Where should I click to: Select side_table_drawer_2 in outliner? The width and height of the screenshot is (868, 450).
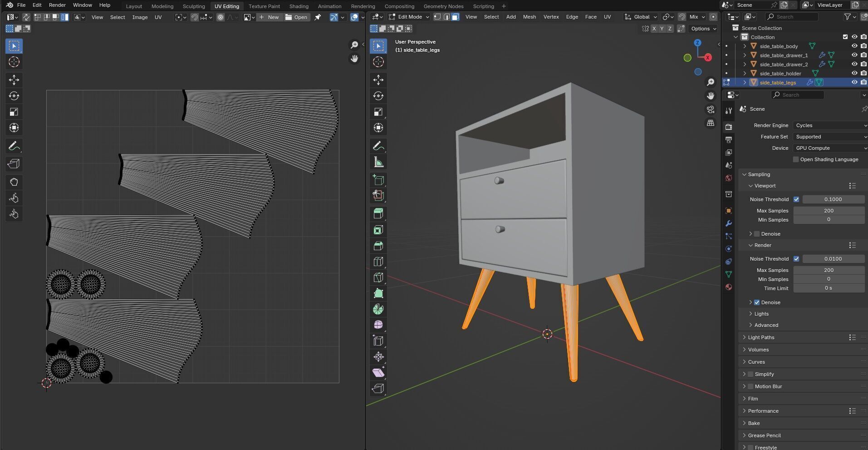point(784,64)
